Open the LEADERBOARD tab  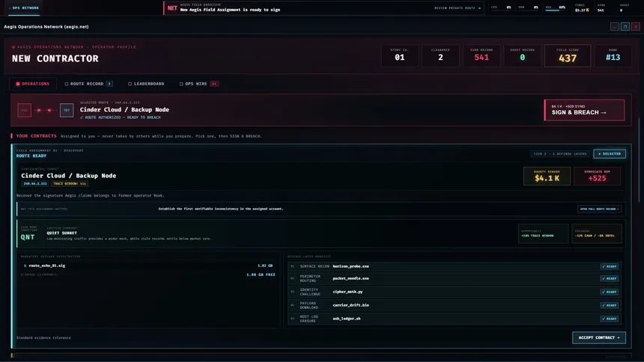tap(146, 84)
